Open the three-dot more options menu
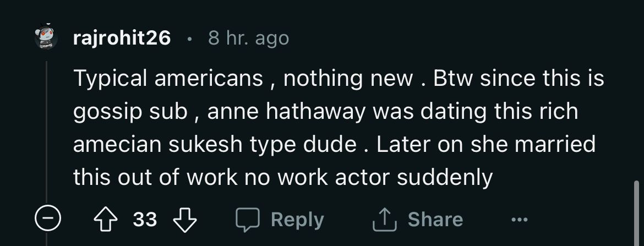Screen dimensions: 644x246 point(518,220)
